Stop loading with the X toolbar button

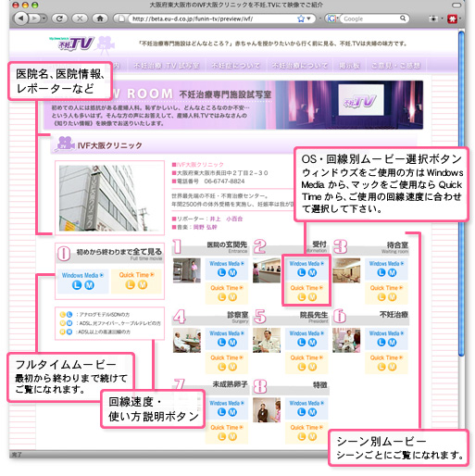(x=80, y=19)
